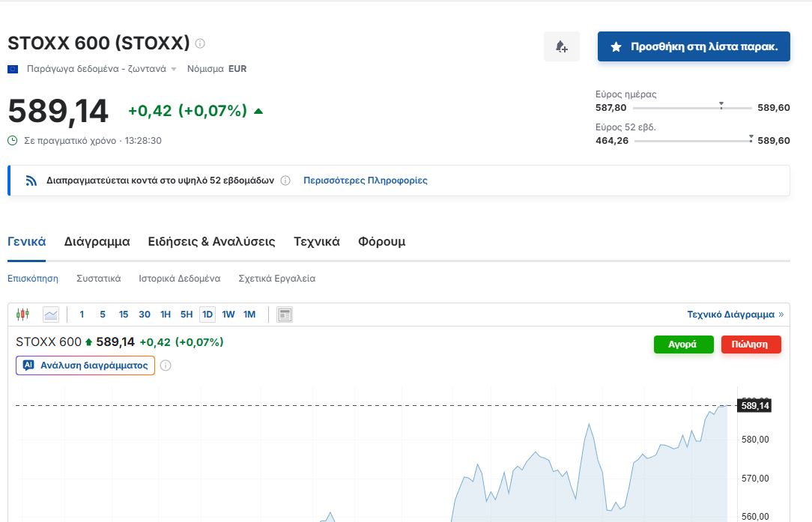Select the 5H chart interval

click(187, 315)
